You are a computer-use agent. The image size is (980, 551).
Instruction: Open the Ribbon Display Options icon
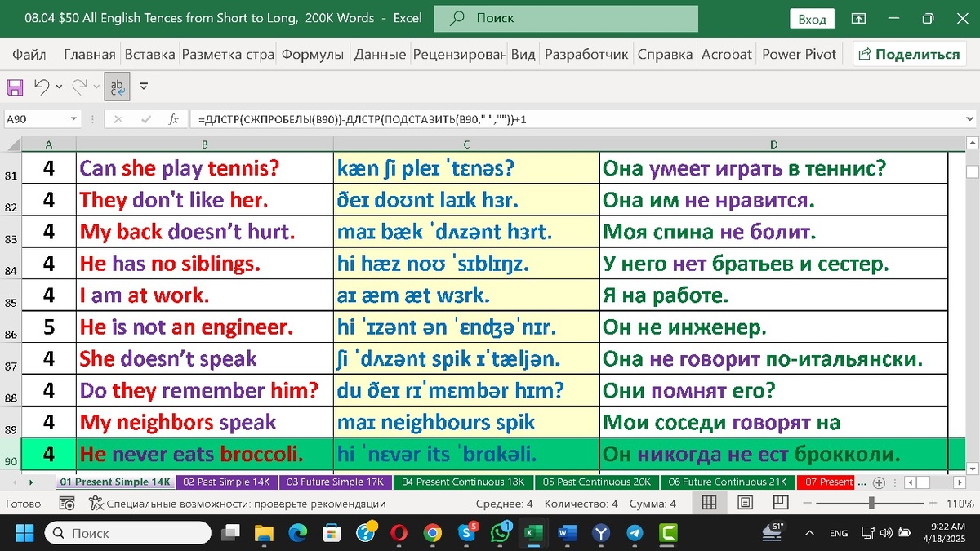tap(858, 18)
